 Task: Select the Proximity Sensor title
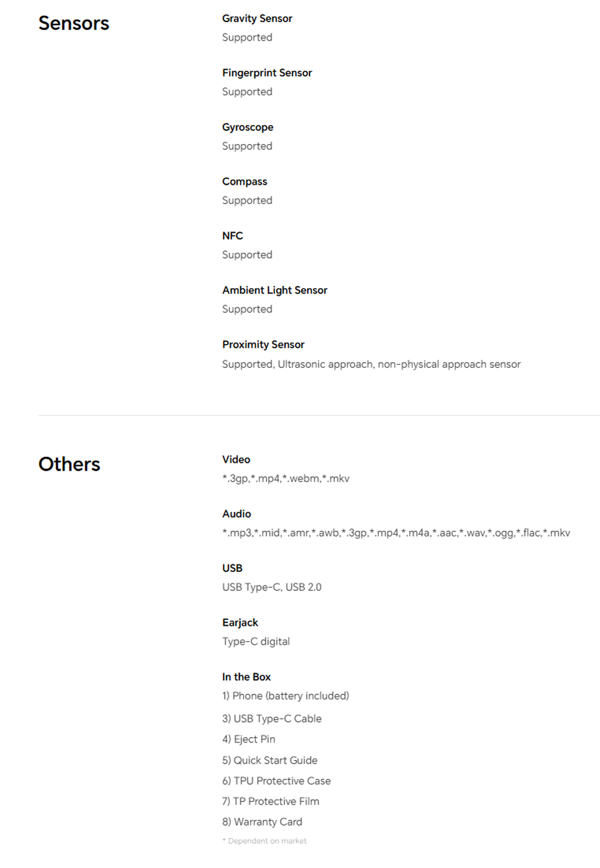point(263,345)
